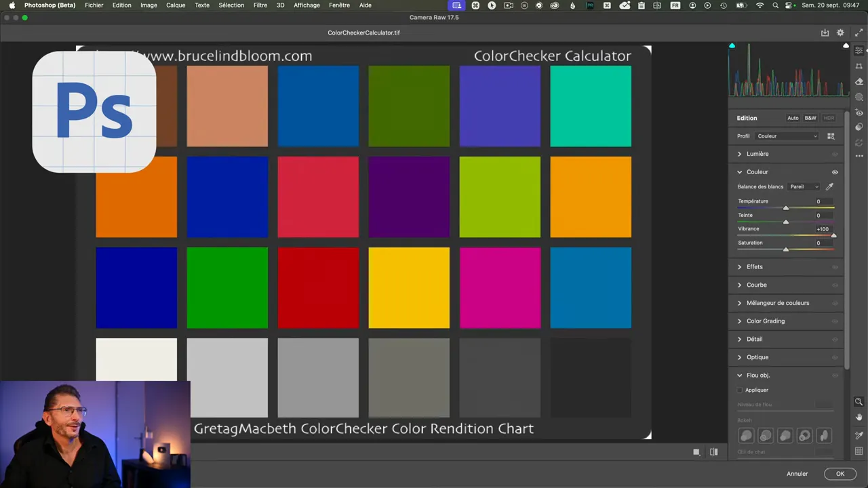The height and width of the screenshot is (488, 868).
Task: Expand the Color Grading section
Action: [765, 321]
